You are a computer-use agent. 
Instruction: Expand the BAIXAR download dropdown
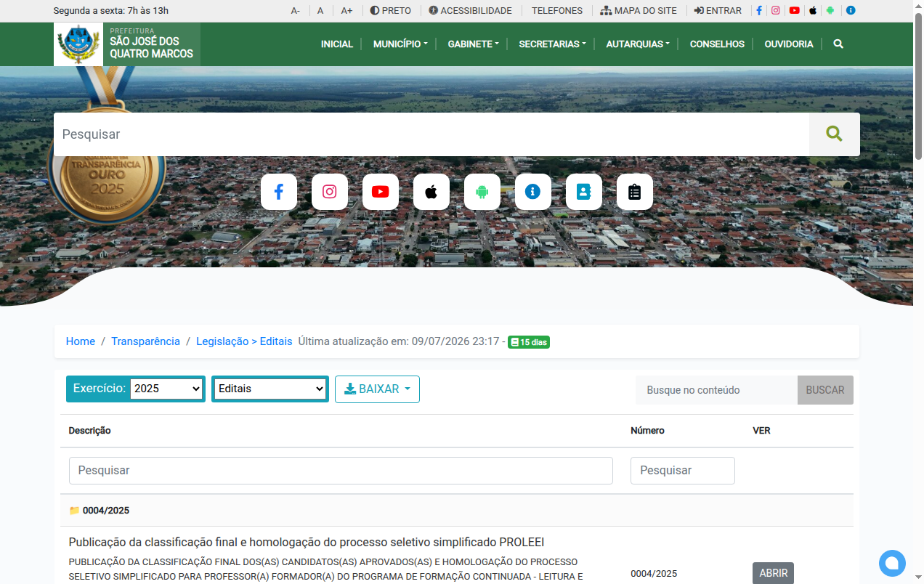[x=377, y=389]
